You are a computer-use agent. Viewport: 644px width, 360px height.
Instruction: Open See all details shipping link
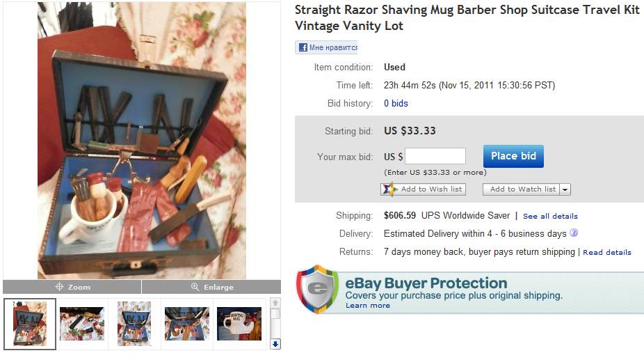coord(550,216)
